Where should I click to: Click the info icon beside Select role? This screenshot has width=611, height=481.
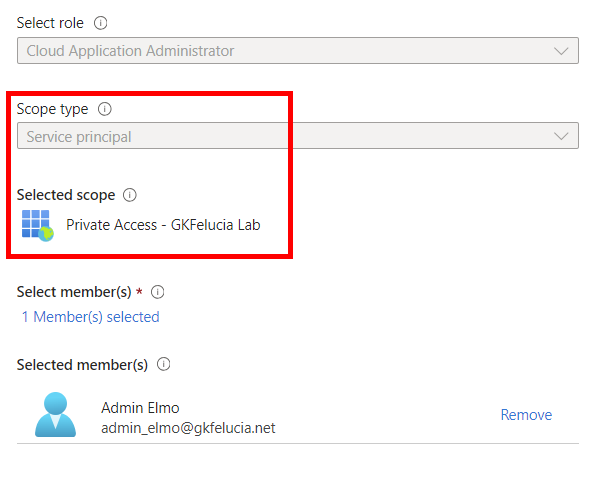(100, 23)
